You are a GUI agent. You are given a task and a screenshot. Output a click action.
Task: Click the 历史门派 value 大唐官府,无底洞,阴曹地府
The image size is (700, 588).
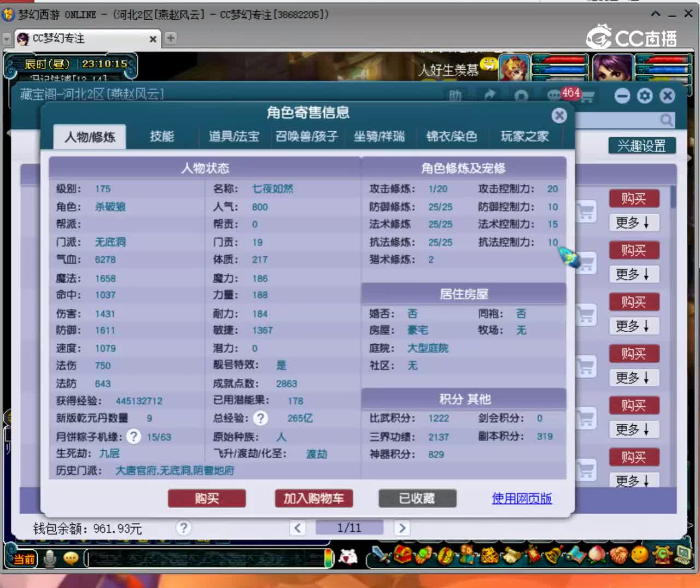coord(174,471)
